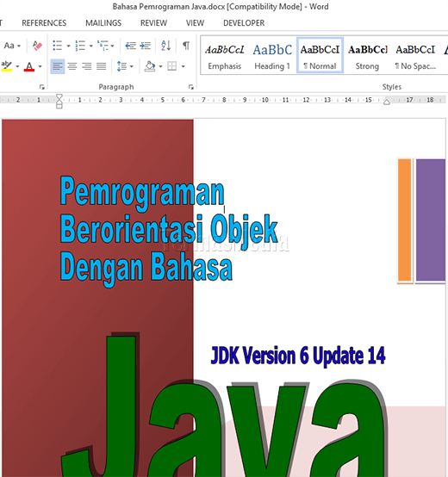Screen dimensions: 448x477
Task: Open multilevel list dropdown arrow
Action: click(x=112, y=46)
